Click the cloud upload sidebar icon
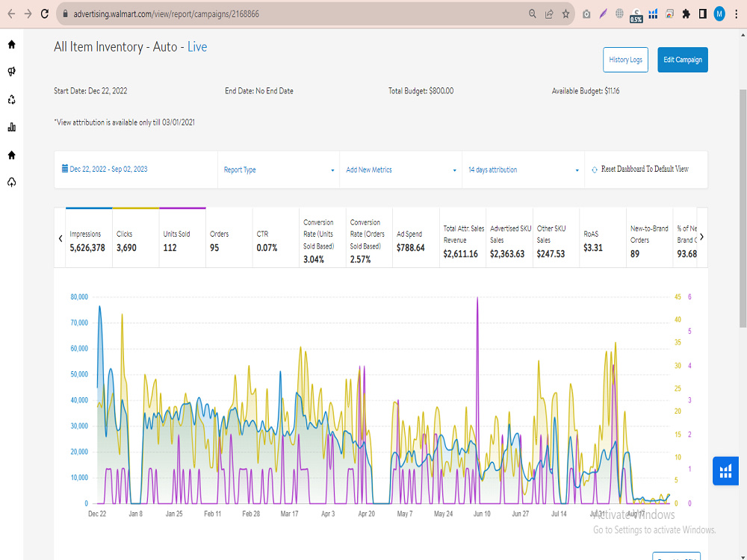This screenshot has width=747, height=560. click(12, 182)
